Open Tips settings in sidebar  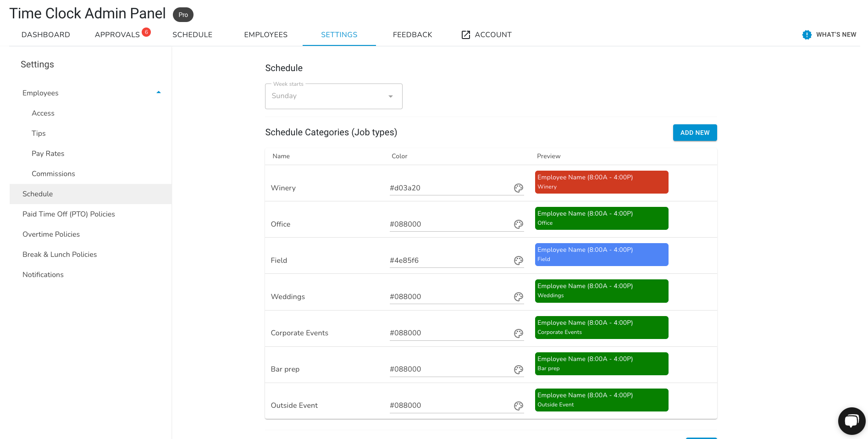click(39, 133)
